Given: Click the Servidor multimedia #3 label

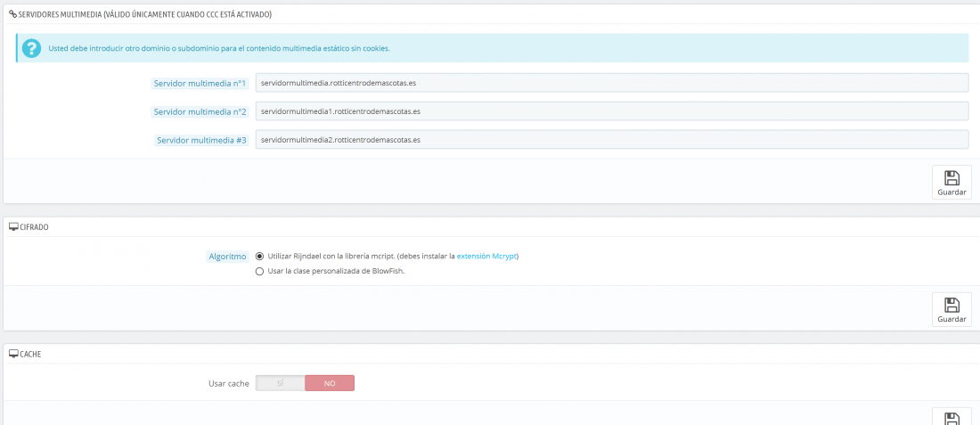Looking at the screenshot, I should (x=202, y=141).
